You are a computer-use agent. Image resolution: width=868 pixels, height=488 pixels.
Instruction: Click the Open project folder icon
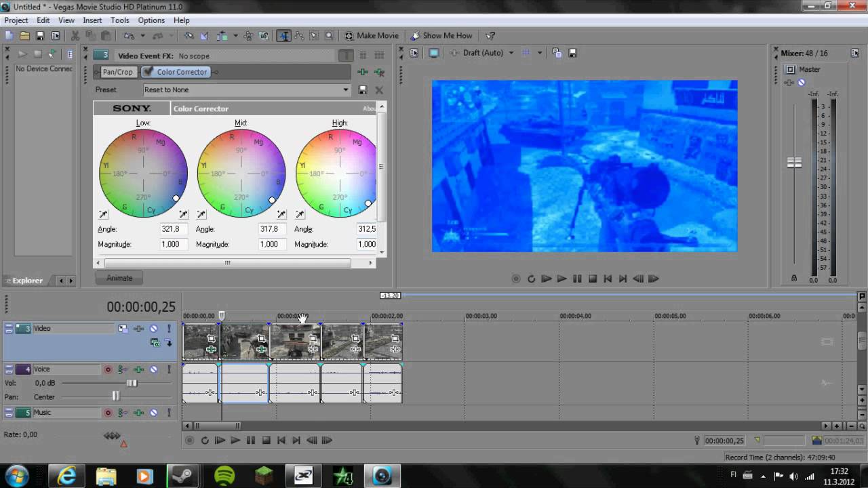click(24, 35)
